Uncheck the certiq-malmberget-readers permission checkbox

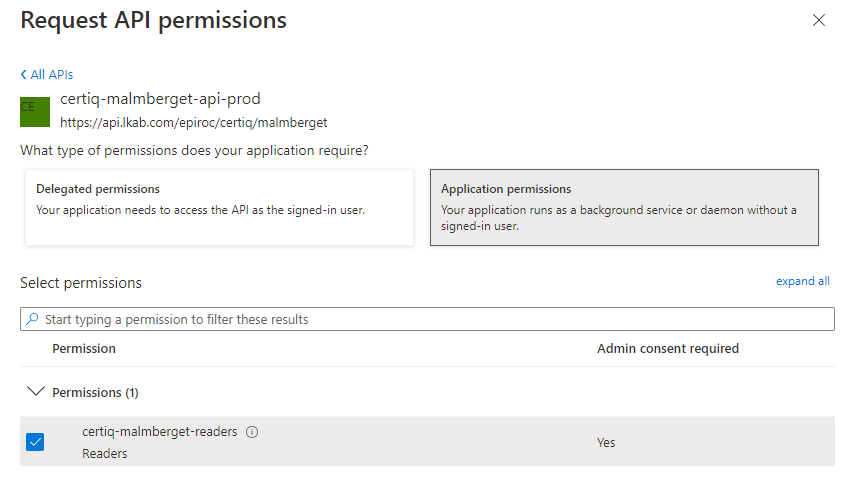[35, 442]
